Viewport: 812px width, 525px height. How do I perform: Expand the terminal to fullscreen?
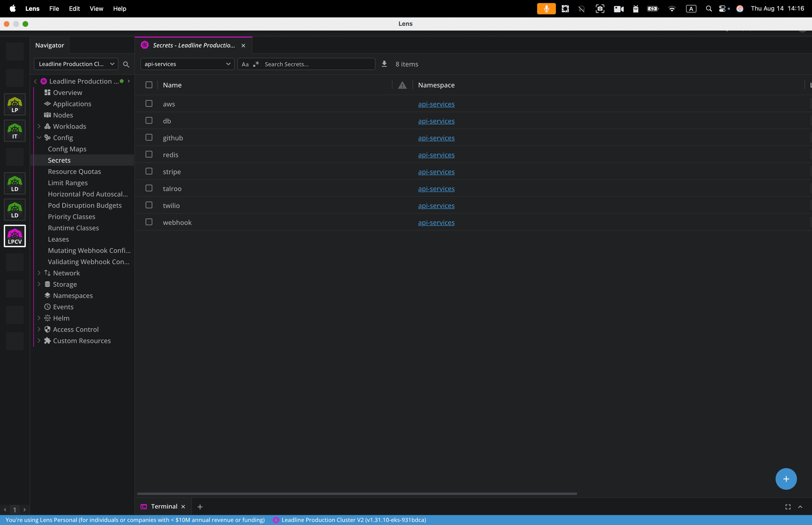(788, 507)
